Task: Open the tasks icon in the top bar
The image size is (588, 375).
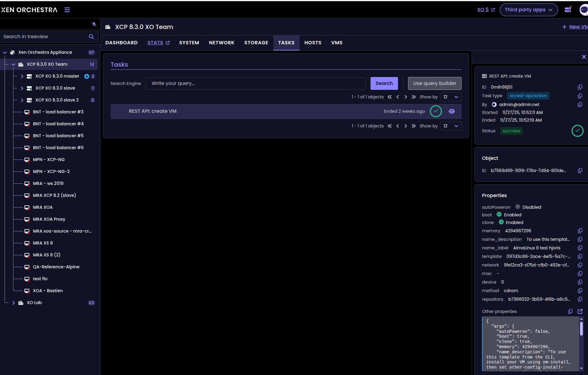Action: coord(568,10)
